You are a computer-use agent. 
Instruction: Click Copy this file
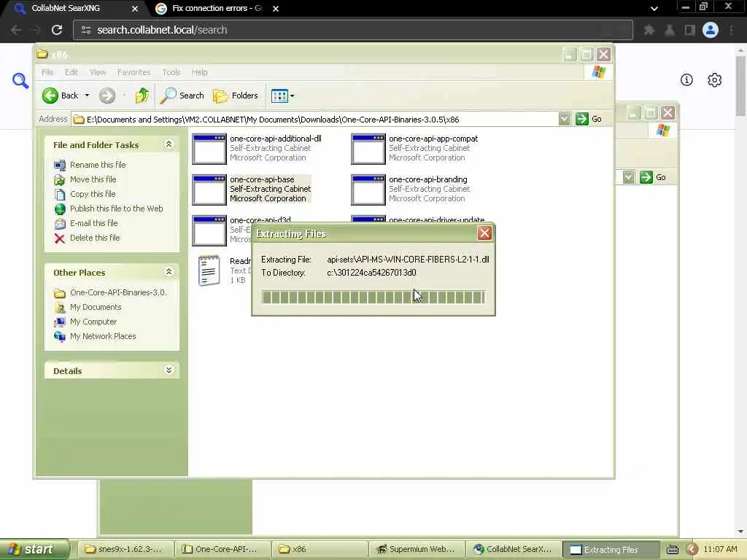point(93,194)
